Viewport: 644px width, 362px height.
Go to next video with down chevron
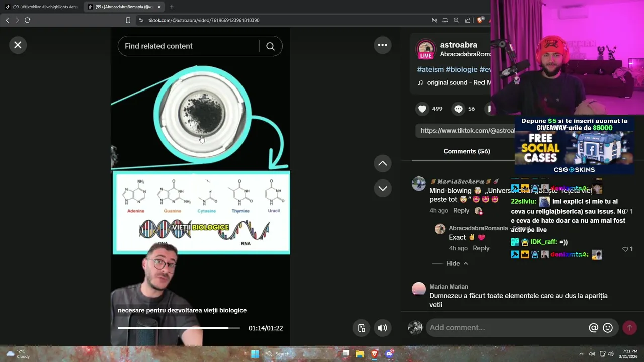(x=383, y=188)
